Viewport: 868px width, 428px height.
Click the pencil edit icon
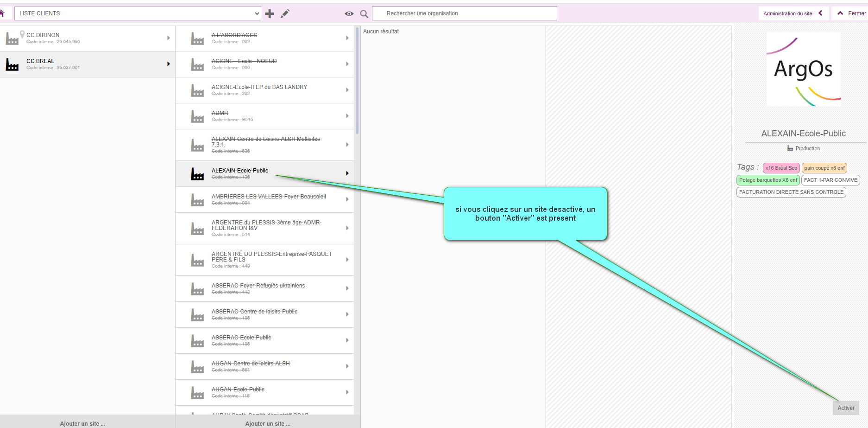pos(285,13)
